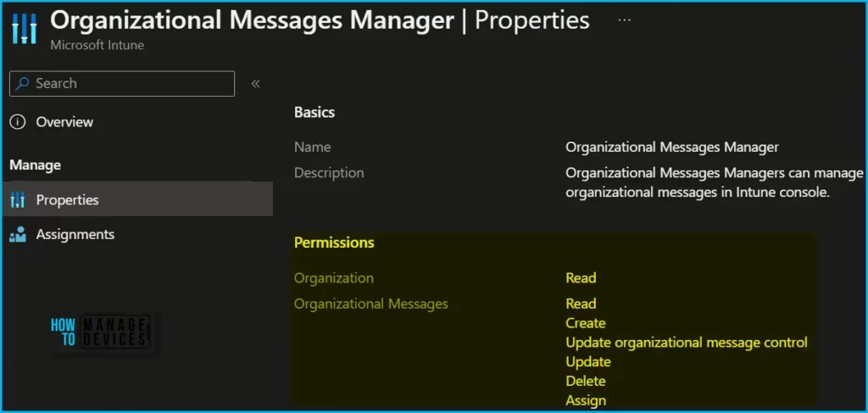Collapse the sidebar with the double chevron

click(x=255, y=84)
